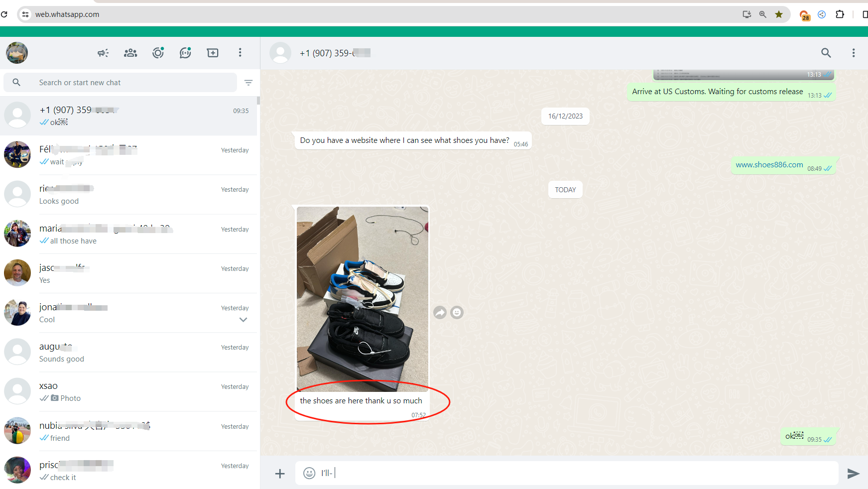Open emoji picker in message box
Image resolution: width=868 pixels, height=489 pixels.
(x=309, y=473)
